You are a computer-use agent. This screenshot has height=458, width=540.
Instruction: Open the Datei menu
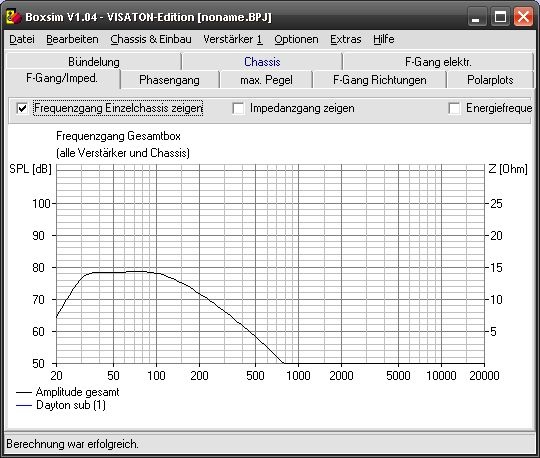(22, 39)
